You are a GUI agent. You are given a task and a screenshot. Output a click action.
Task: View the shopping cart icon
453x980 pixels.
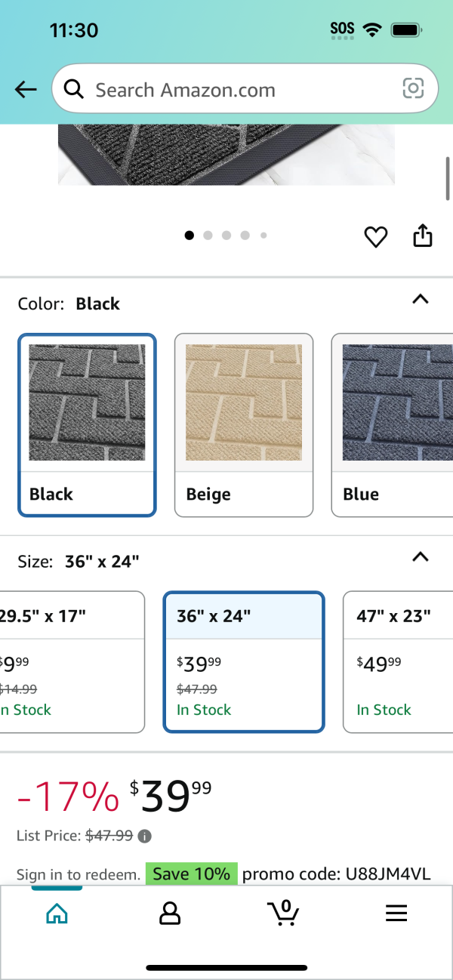(283, 913)
